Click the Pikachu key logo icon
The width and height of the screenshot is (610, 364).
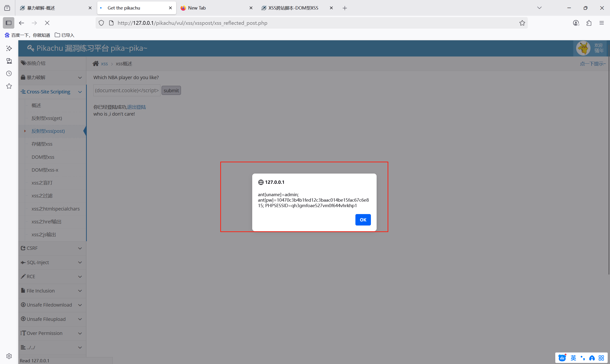click(x=31, y=48)
